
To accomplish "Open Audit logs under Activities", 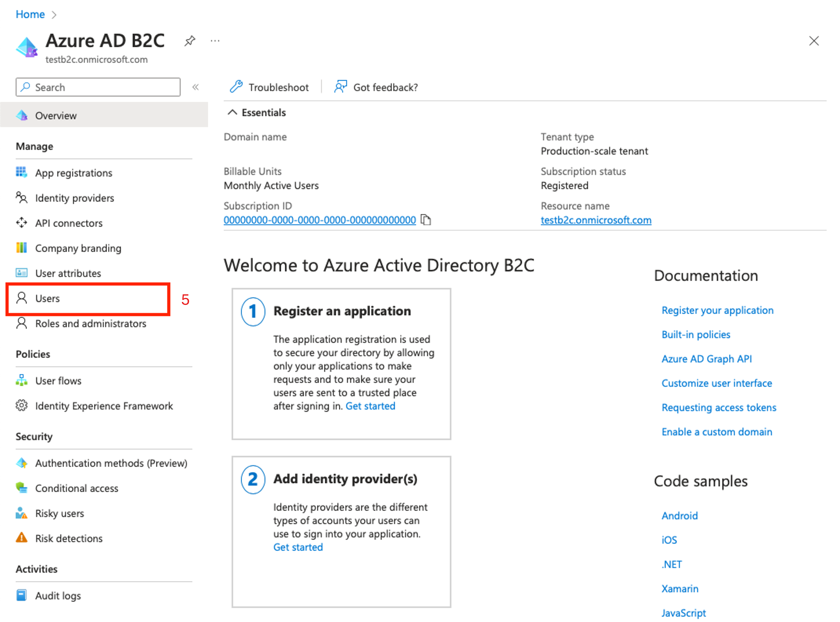I will pos(58,596).
